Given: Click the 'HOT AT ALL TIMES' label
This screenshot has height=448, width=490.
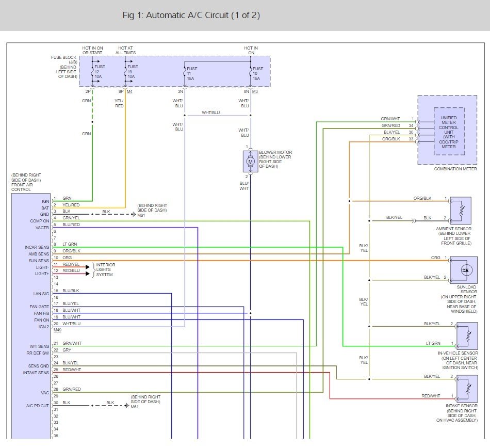Looking at the screenshot, I should (x=126, y=51).
